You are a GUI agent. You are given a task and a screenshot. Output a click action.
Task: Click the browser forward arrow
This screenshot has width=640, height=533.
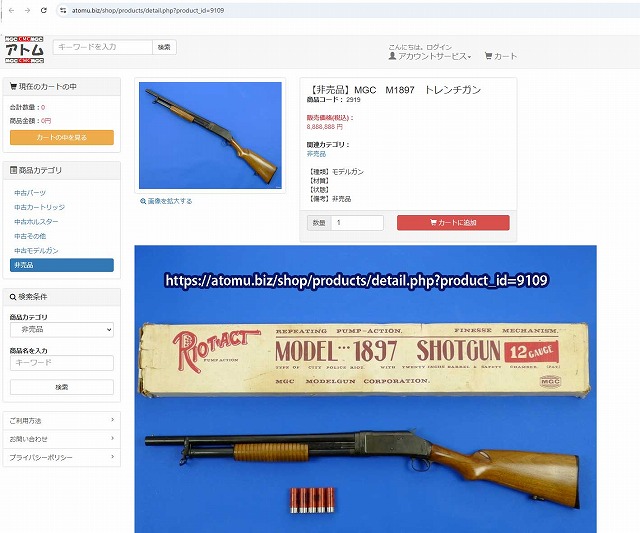(27, 11)
